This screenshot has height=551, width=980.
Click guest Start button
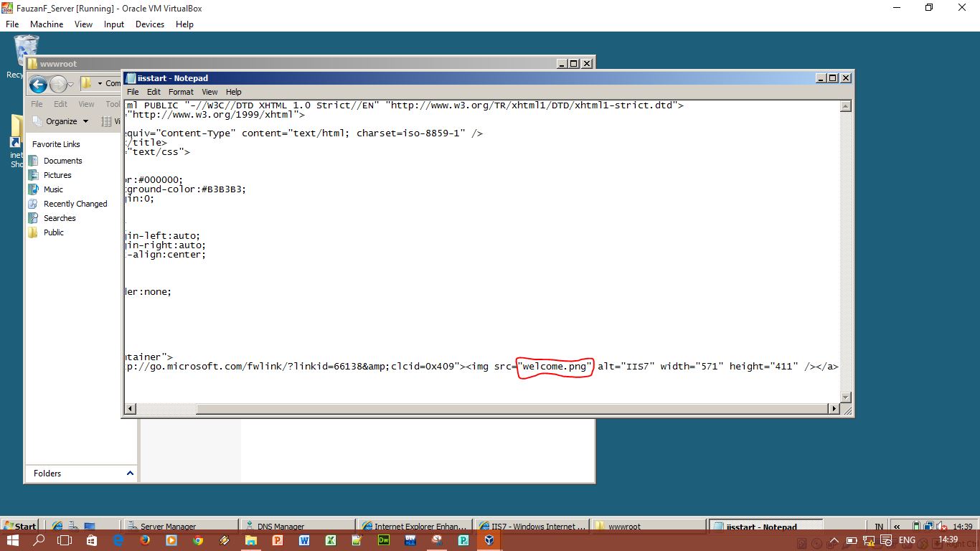[19, 526]
